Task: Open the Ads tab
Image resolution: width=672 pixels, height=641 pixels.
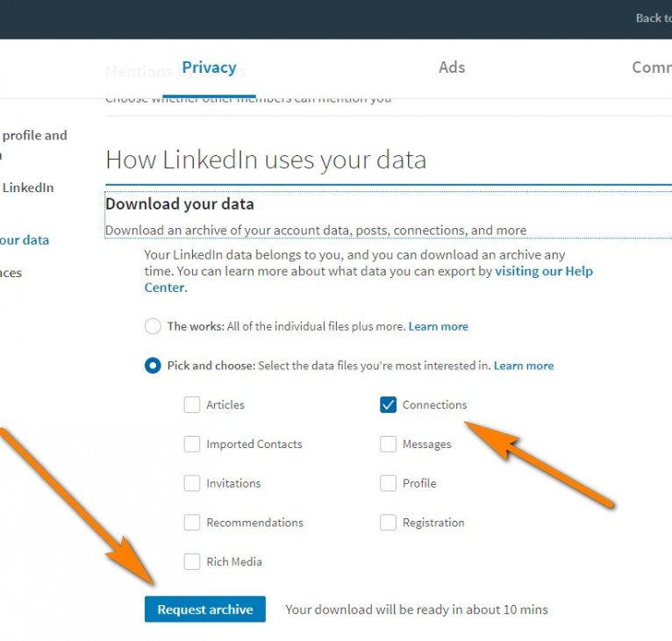Action: 452,68
